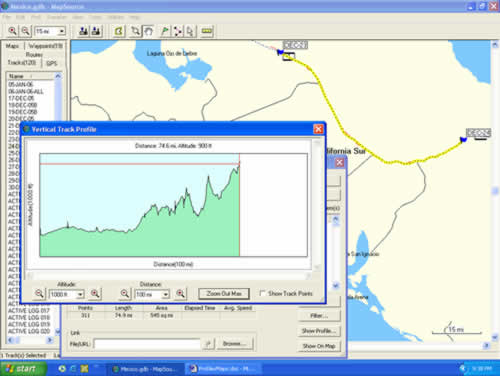
Task: Pick the distance/bearing ruler tool
Action: click(207, 31)
